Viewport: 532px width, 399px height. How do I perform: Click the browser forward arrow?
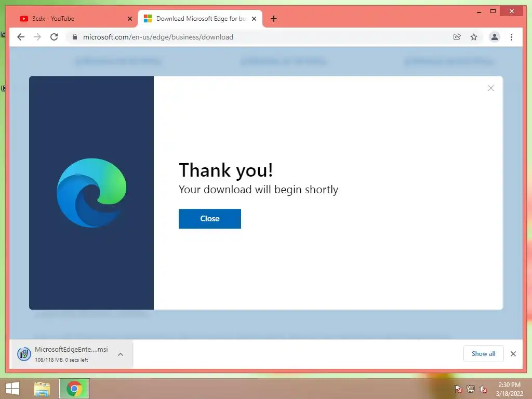point(37,37)
